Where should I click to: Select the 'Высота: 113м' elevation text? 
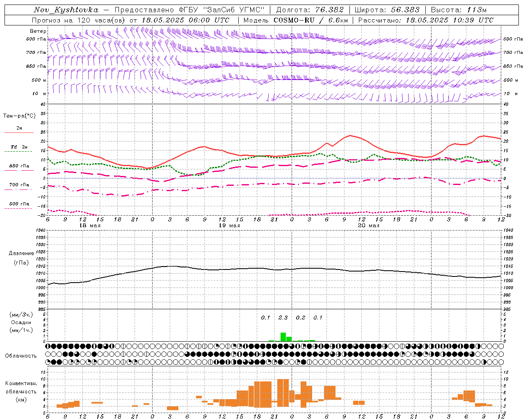(x=459, y=10)
